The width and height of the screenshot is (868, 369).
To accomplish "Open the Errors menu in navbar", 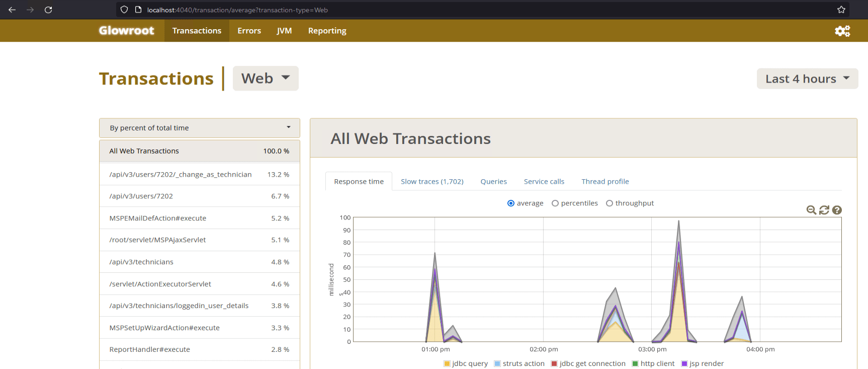I will click(249, 31).
